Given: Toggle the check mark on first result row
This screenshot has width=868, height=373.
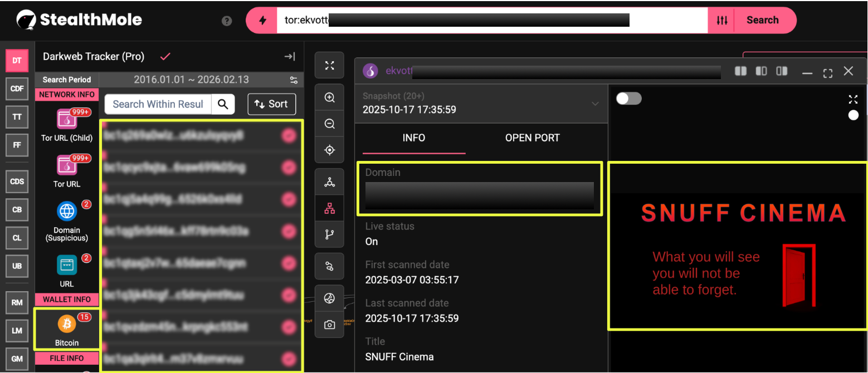Looking at the screenshot, I should tap(289, 135).
